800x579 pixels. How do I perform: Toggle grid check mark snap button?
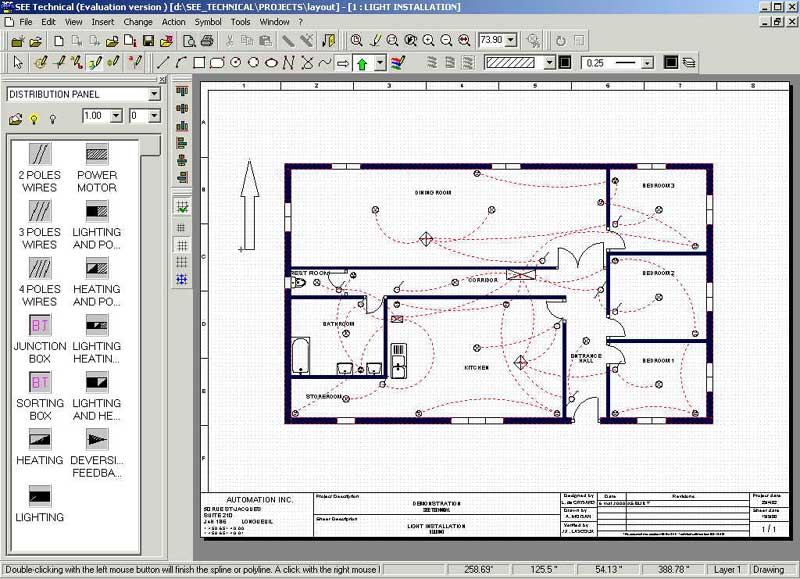click(x=182, y=207)
